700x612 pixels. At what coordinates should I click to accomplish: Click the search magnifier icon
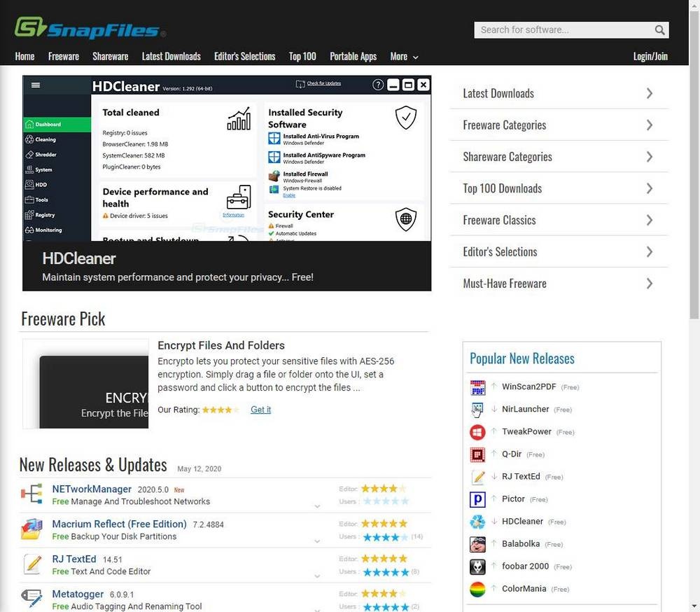659,30
